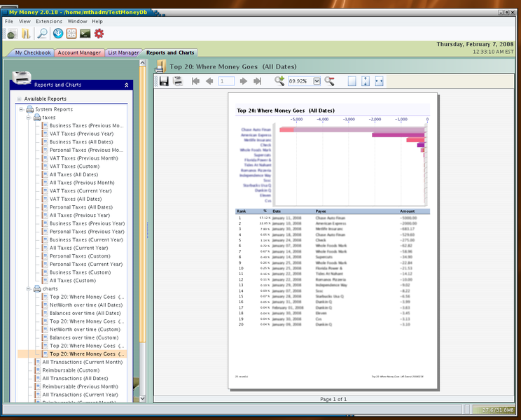Open the Help menu
Screen dimensions: 521x420
point(97,21)
